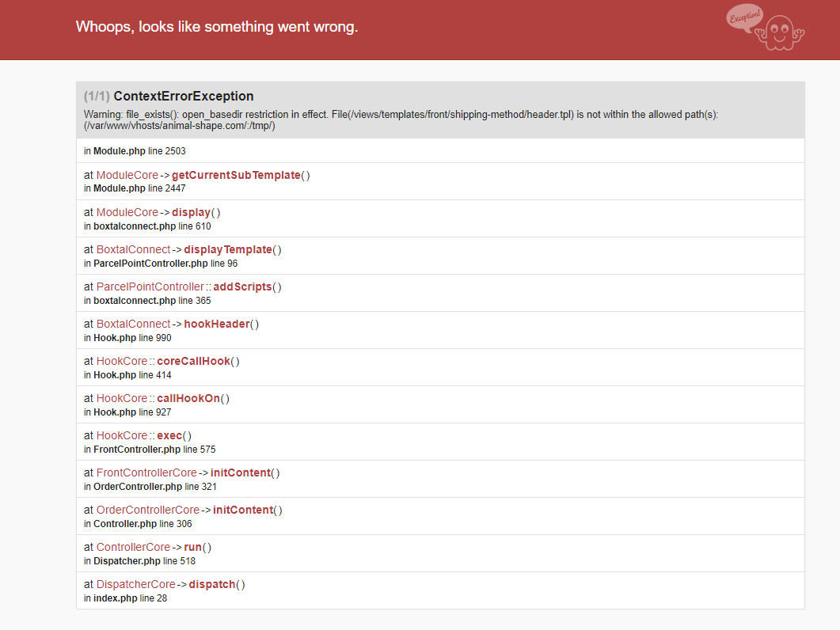Click the Exception ghost icon
Screen dimensions: 840x630
click(x=765, y=28)
